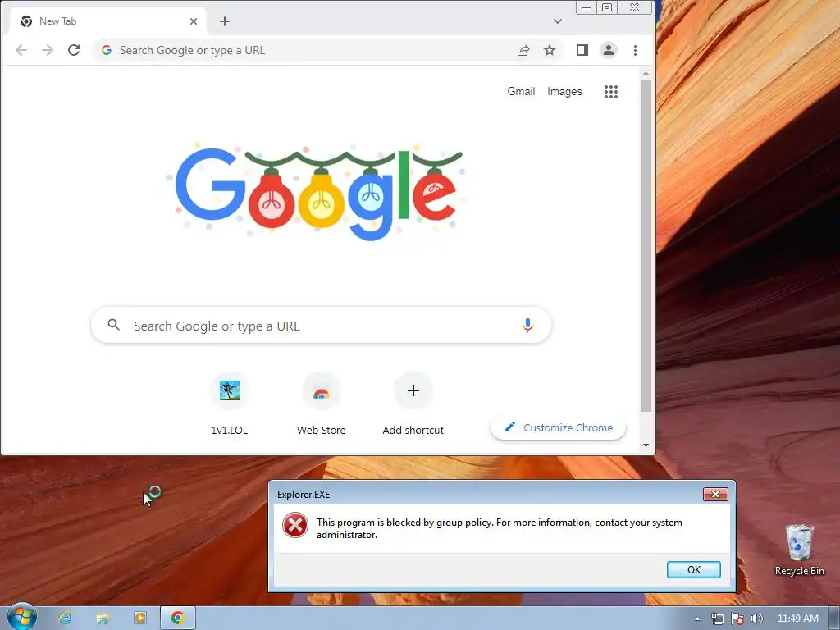
Task: Open the 1v1.LOL shortcut
Action: [x=230, y=404]
